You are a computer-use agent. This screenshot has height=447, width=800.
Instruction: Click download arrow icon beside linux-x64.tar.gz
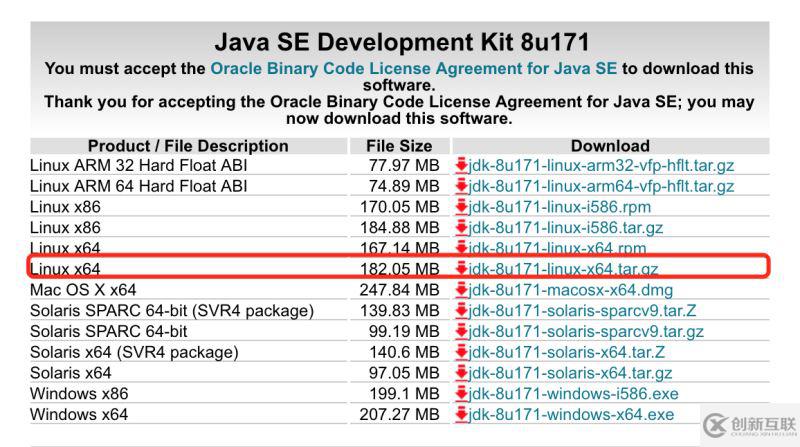tap(461, 269)
